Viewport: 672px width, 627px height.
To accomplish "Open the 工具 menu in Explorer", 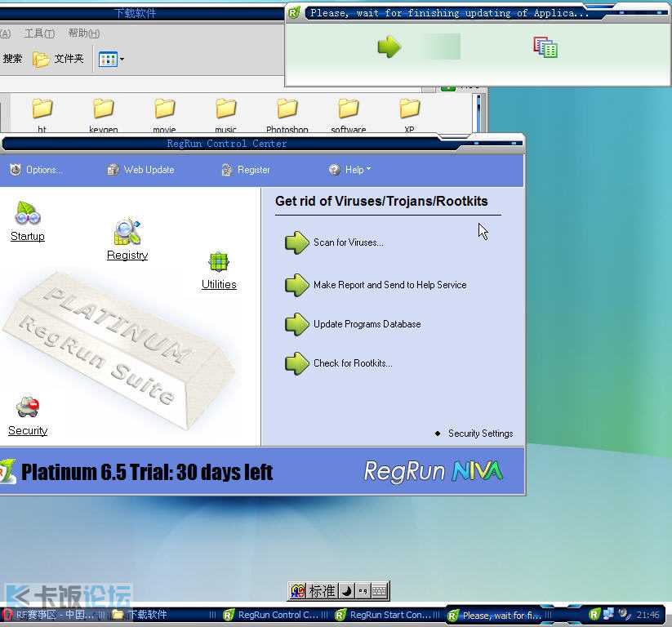I will click(39, 33).
